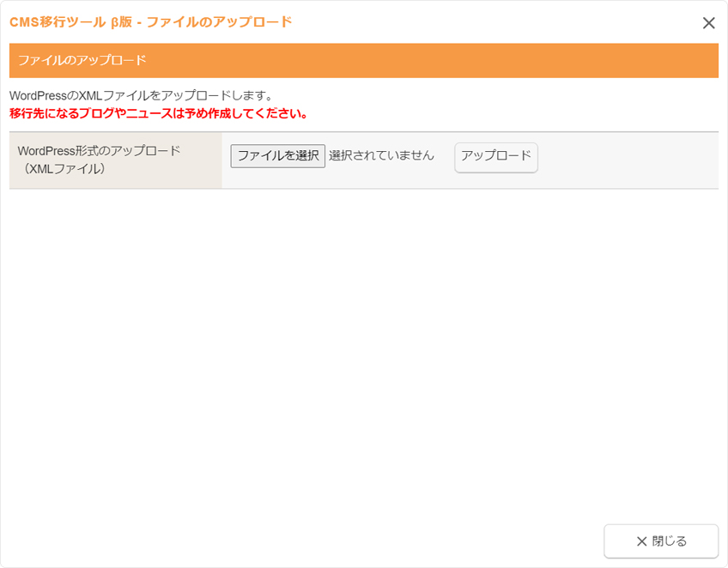Click the 閉じる text label
The image size is (728, 568).
click(670, 541)
